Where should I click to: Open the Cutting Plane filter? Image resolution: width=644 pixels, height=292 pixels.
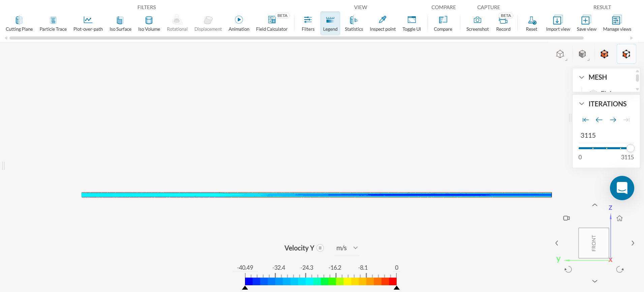pyautogui.click(x=19, y=24)
